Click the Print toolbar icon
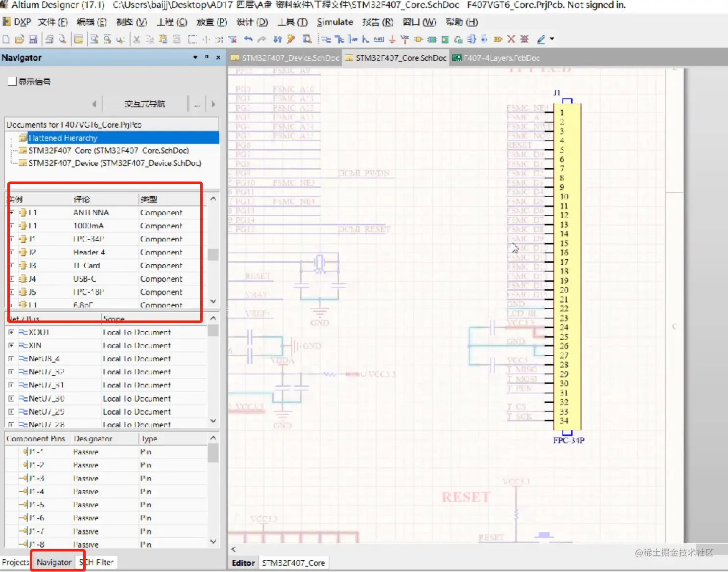The width and height of the screenshot is (728, 572). (x=49, y=40)
